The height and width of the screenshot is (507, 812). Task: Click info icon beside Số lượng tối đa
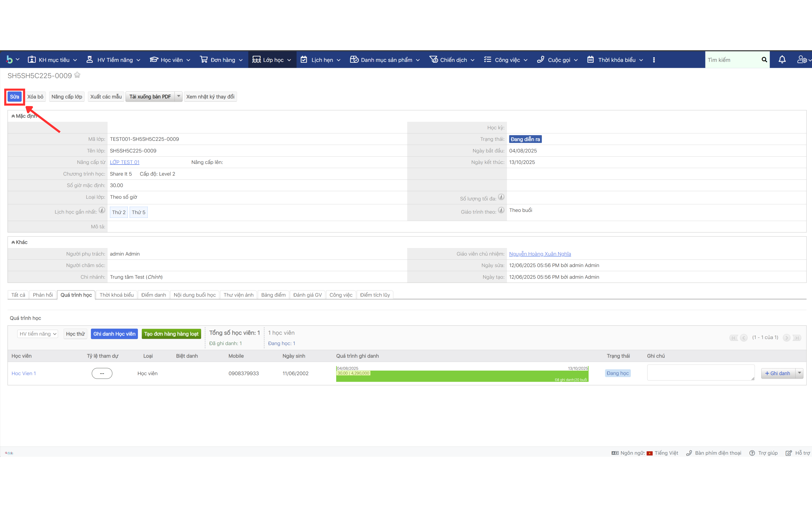(501, 197)
